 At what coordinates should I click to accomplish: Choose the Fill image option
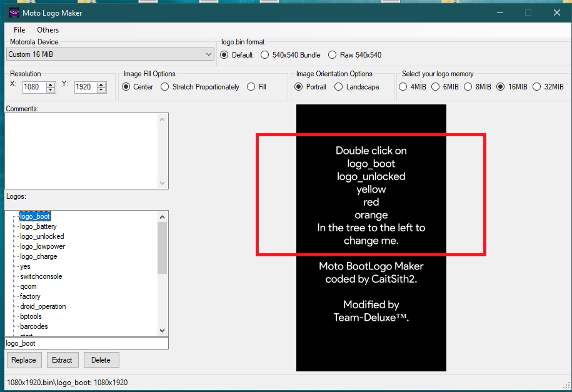coord(256,87)
